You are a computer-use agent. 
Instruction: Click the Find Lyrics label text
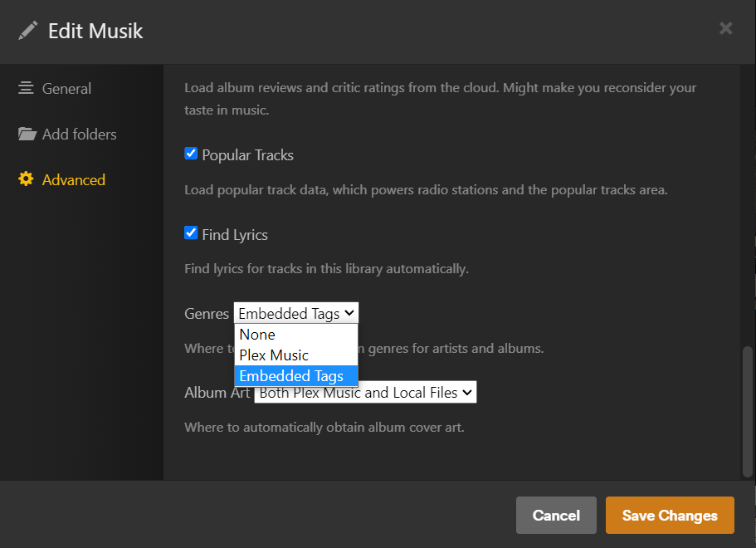(235, 235)
